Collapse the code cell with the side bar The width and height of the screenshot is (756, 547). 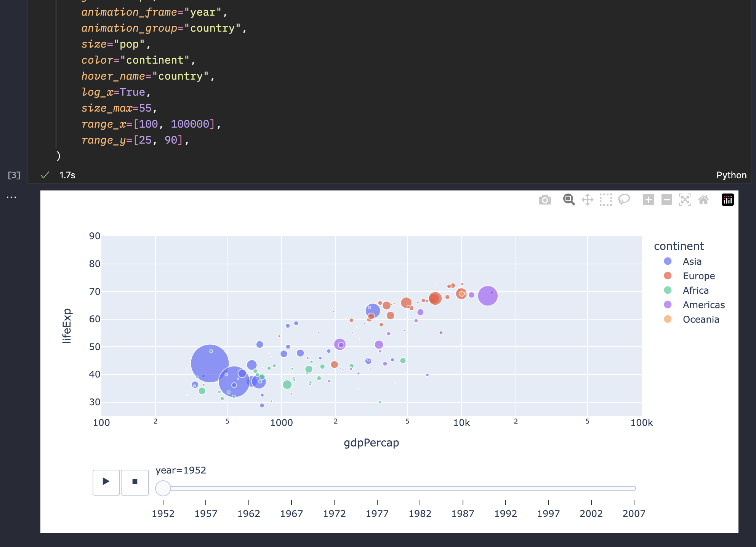coord(56,76)
